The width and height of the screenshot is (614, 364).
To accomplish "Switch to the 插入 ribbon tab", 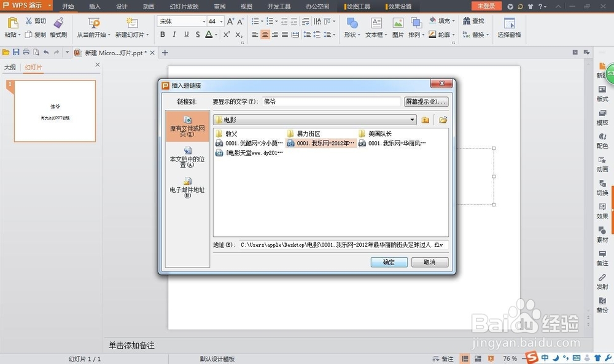I will click(94, 7).
